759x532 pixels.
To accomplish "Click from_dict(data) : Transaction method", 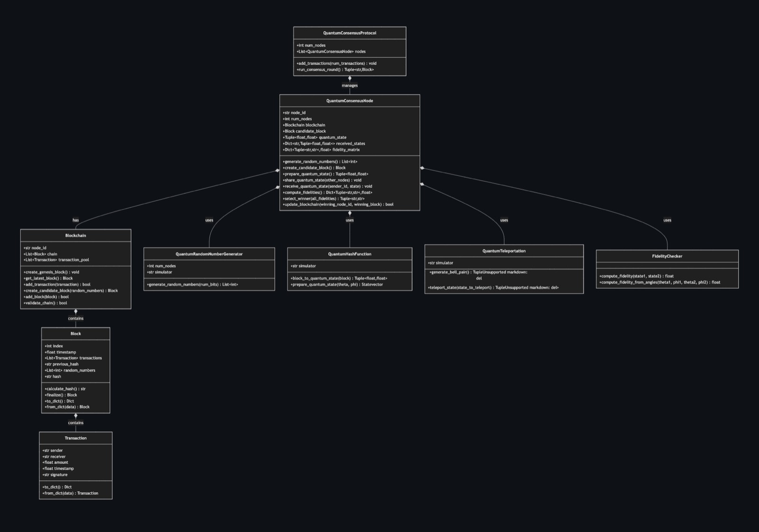I will point(70,493).
